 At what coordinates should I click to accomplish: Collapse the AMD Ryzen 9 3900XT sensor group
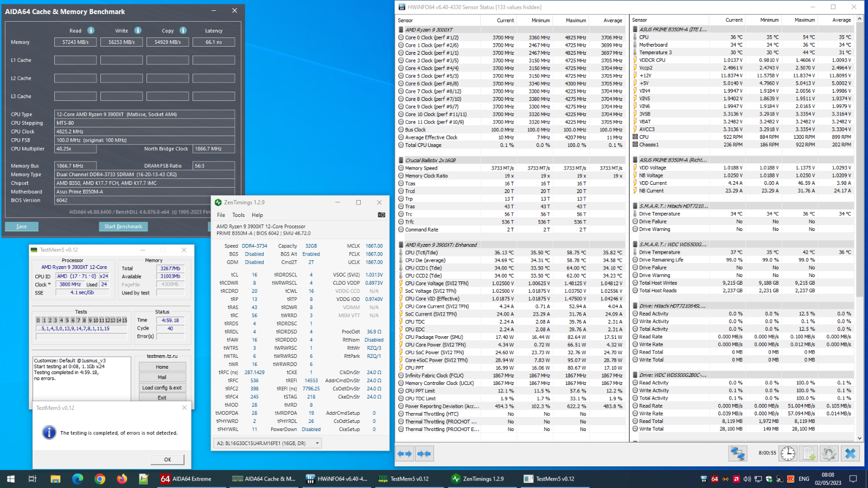pyautogui.click(x=401, y=30)
